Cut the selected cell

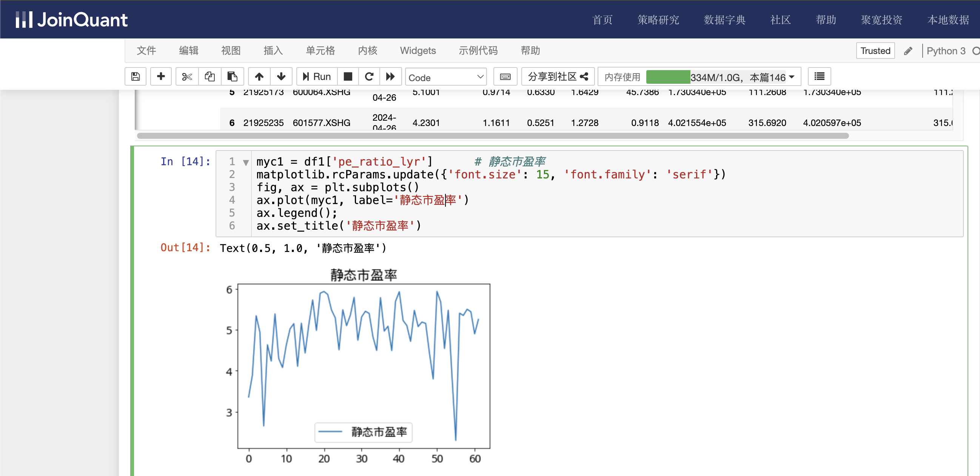point(187,77)
